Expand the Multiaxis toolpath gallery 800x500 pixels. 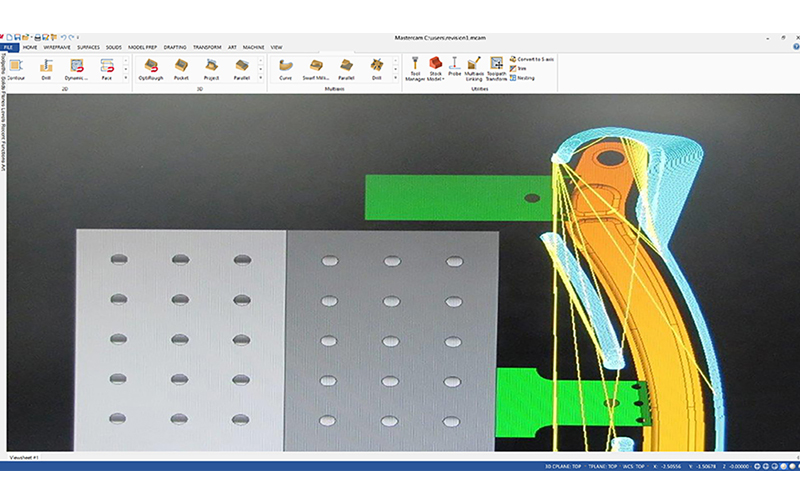pyautogui.click(x=395, y=78)
